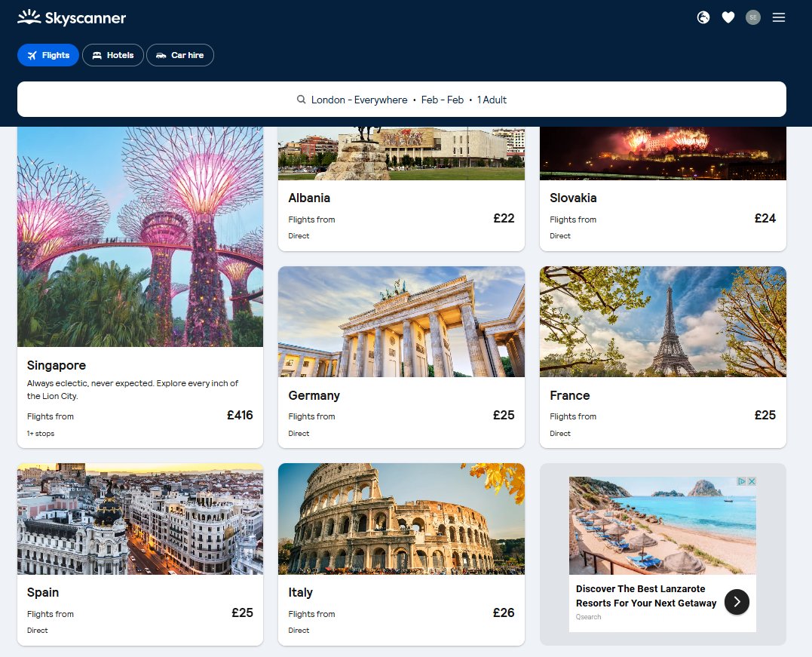The image size is (812, 657).
Task: Select the globe language and region icon
Action: pos(703,17)
